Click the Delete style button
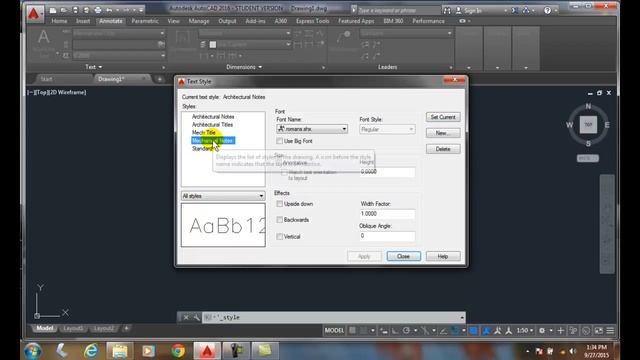This screenshot has width=640, height=360. (443, 149)
